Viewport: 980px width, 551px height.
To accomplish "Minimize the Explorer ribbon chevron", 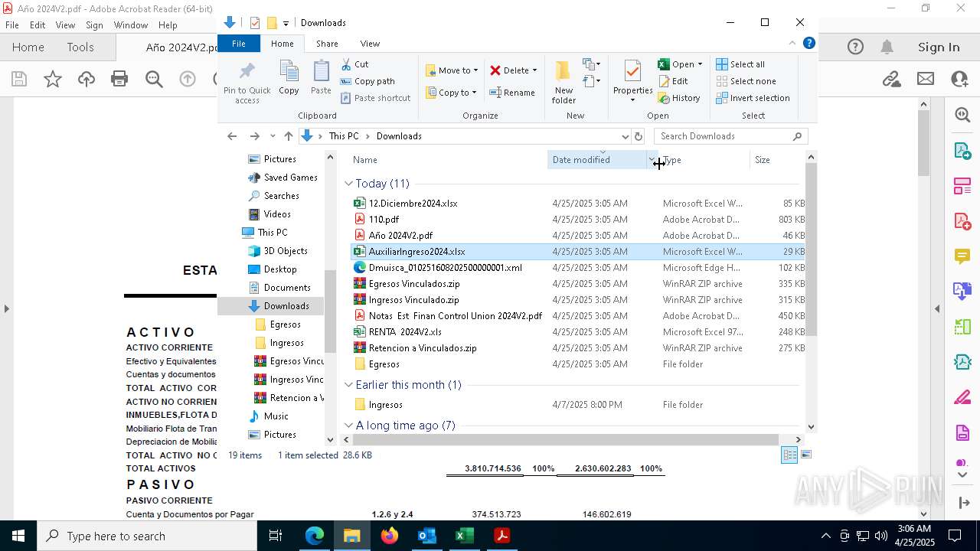I will (x=792, y=44).
